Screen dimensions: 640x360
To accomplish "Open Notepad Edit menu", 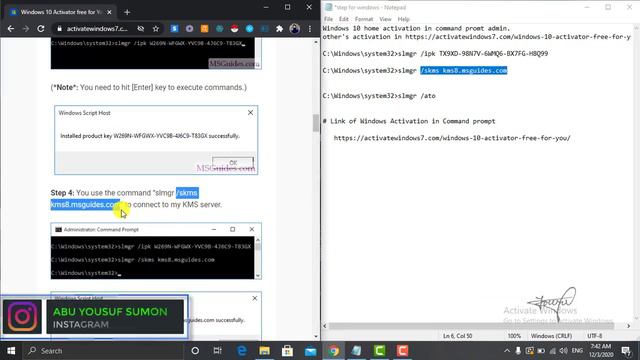I will point(344,19).
